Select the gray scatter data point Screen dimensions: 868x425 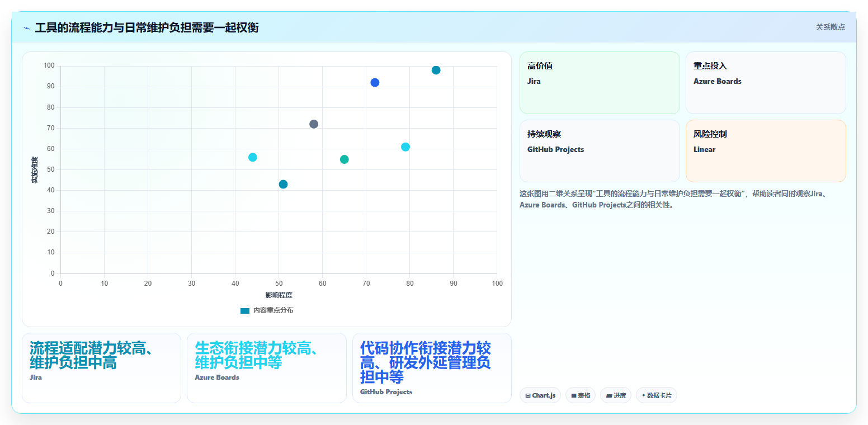[x=314, y=124]
